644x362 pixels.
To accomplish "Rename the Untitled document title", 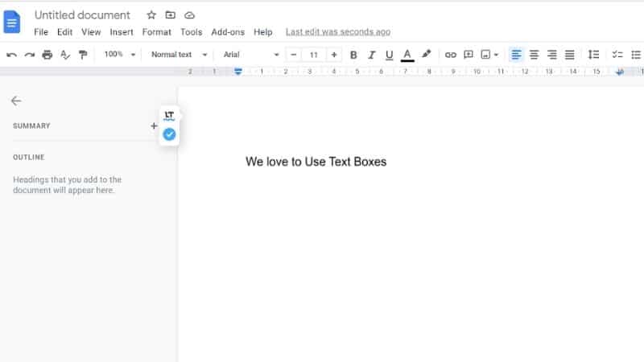I will 82,15.
